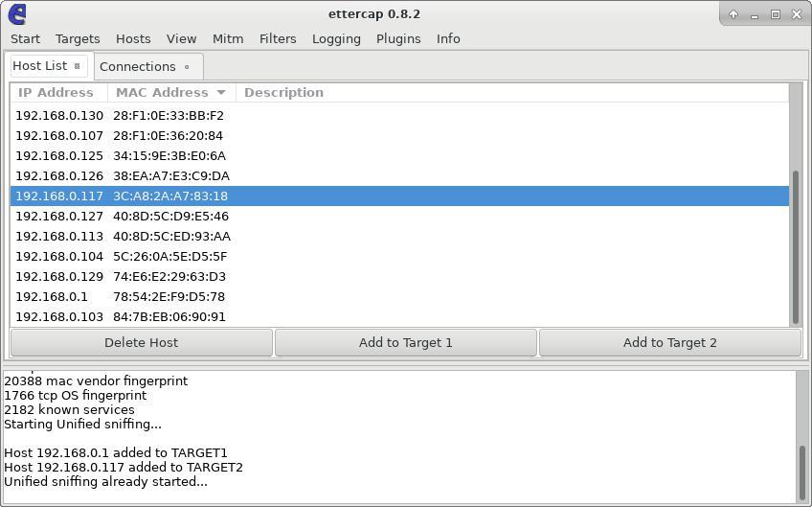Open the Plugins menu
This screenshot has width=812, height=507.
[x=398, y=39]
